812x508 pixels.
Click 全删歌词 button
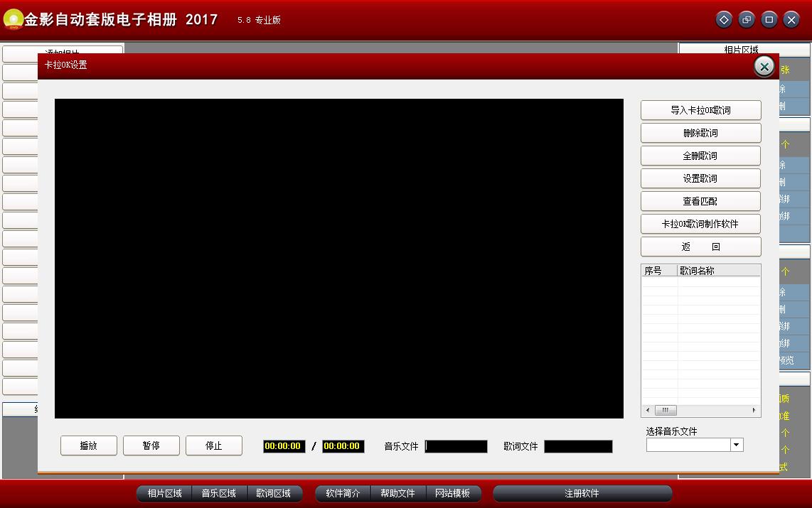point(700,156)
